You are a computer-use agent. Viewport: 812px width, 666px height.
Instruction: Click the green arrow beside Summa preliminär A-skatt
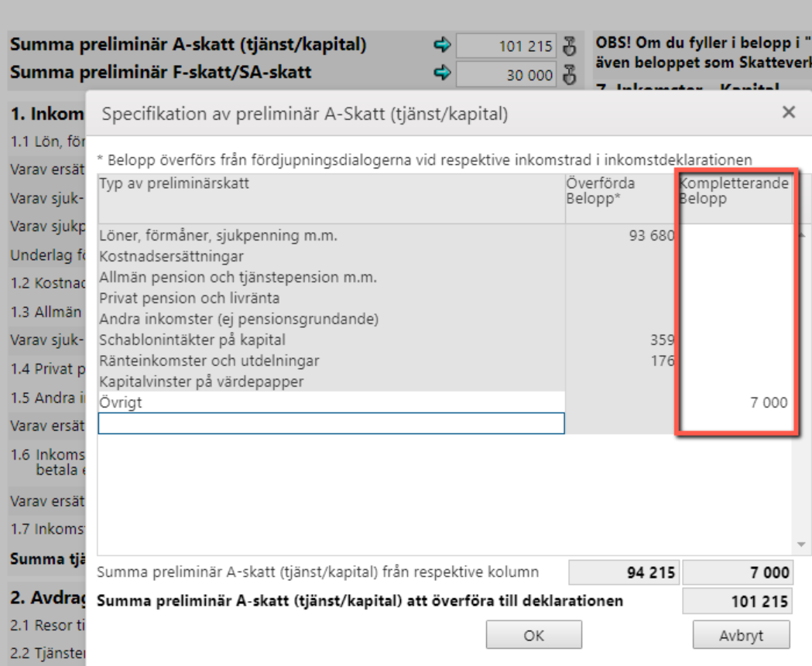[442, 46]
